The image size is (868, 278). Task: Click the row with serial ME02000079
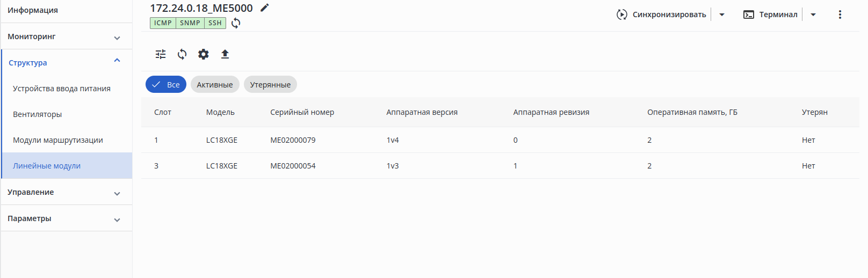pos(293,140)
